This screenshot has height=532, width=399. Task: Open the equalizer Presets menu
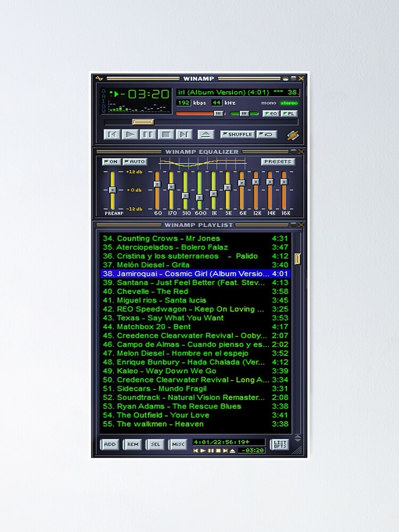[278, 162]
